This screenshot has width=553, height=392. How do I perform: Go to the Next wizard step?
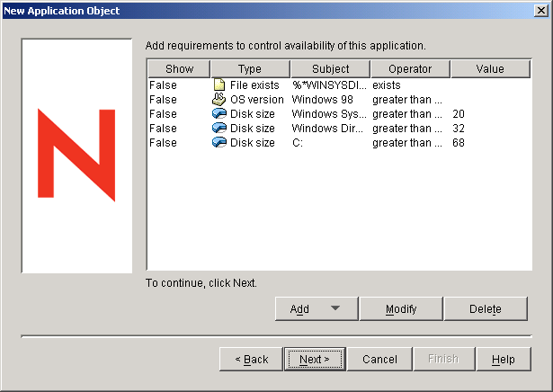click(x=315, y=359)
